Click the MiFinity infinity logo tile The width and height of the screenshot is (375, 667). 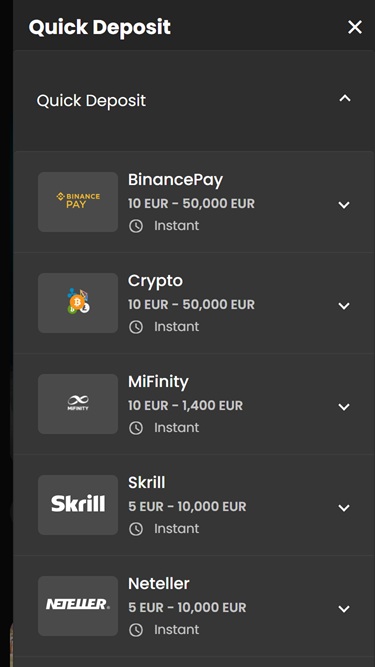pos(78,404)
